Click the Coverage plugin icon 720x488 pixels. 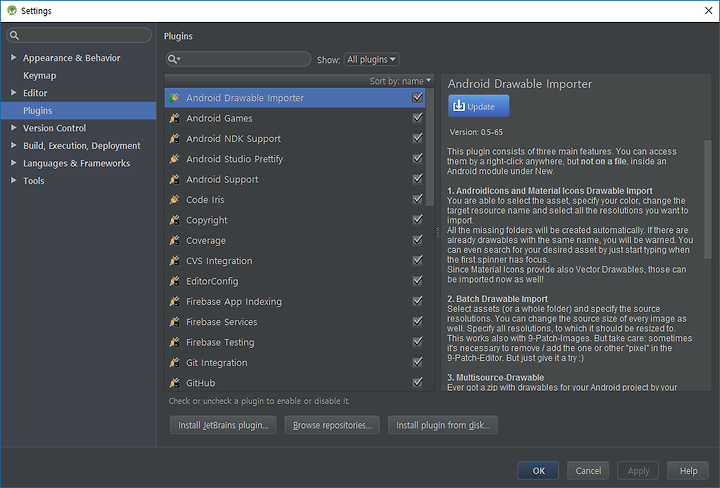tap(174, 240)
